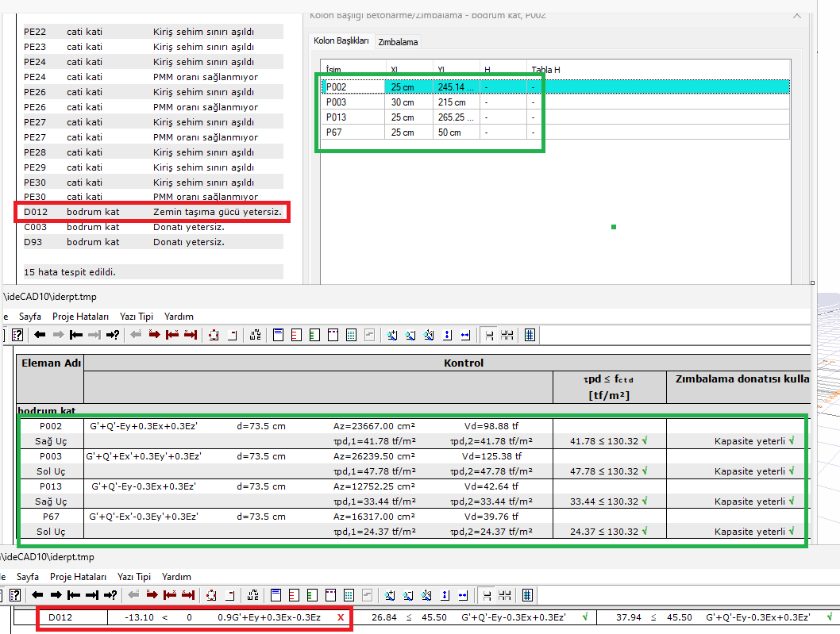Go to next error (red arrow), lower report
Screen dimensions: 840x634
pyautogui.click(x=152, y=595)
